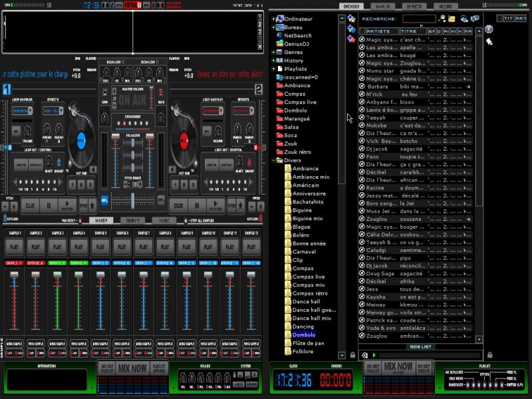
Task: Expand the Ordinateur tree node
Action: [x=273, y=19]
